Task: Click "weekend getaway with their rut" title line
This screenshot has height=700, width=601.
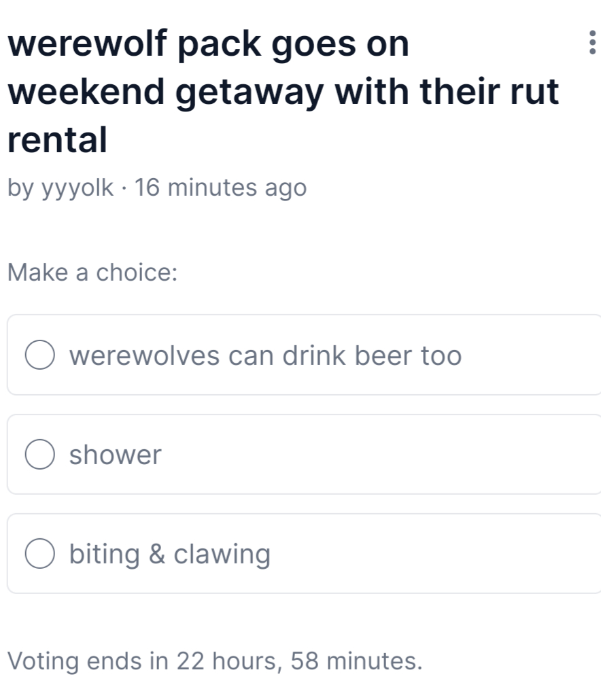Action: [283, 92]
